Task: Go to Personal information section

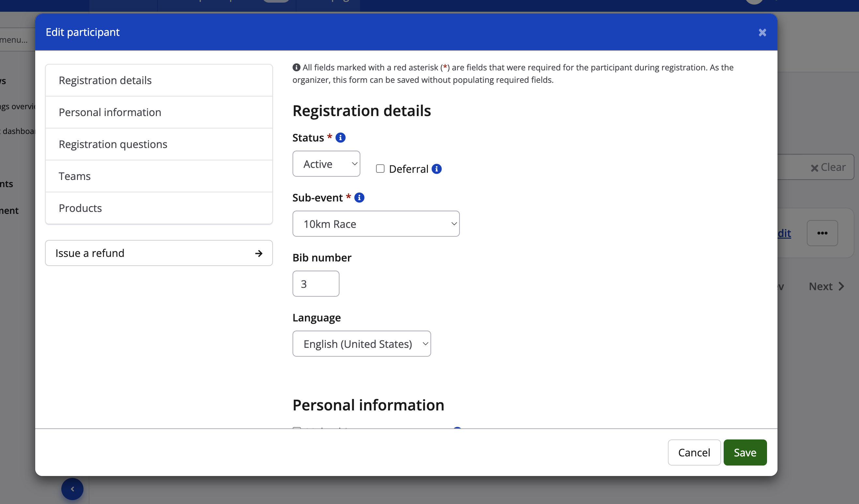Action: 159,112
